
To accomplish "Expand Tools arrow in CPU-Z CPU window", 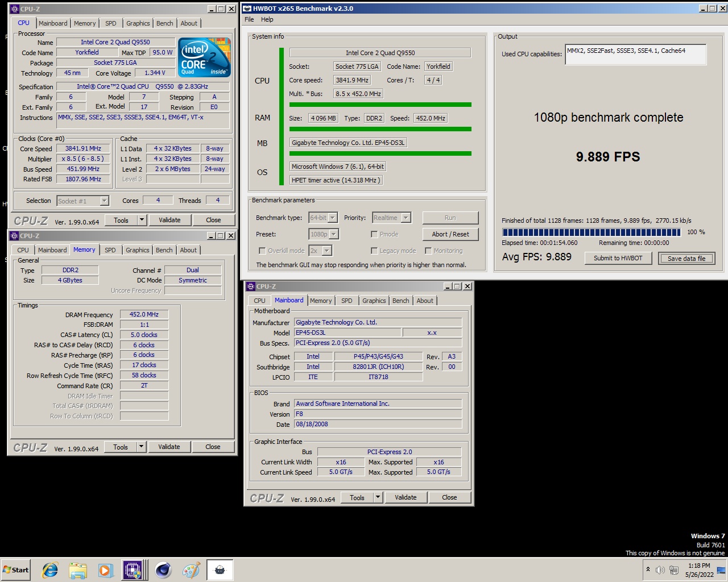I will (142, 220).
